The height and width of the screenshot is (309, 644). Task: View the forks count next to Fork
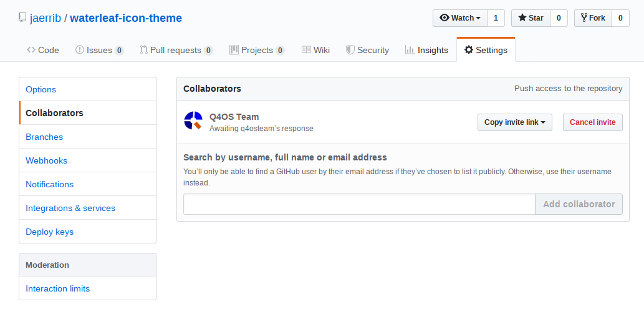pos(620,18)
